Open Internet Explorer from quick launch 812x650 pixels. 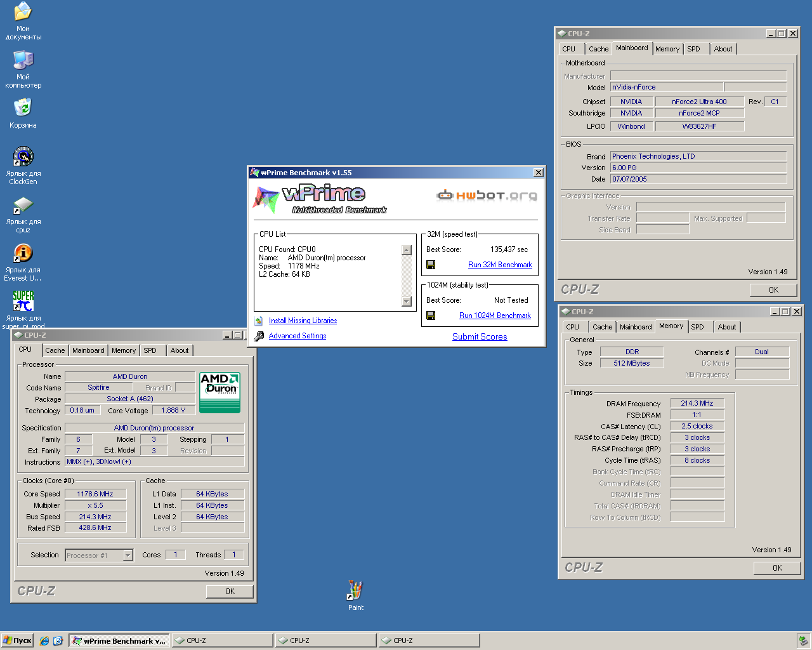(x=44, y=641)
